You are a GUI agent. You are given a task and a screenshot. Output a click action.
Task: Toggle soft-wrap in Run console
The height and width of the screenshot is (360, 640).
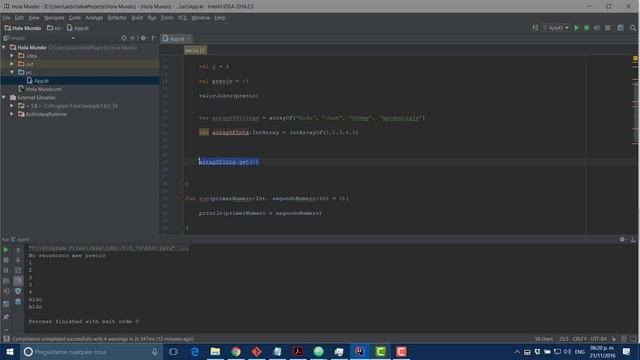(x=18, y=270)
